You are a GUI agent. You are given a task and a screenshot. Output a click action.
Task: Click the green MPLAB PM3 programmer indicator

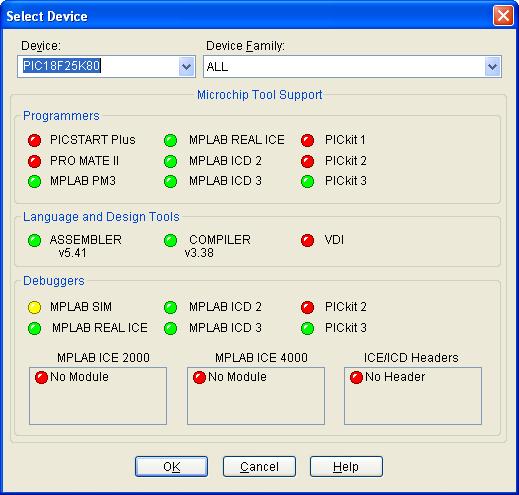[34, 182]
